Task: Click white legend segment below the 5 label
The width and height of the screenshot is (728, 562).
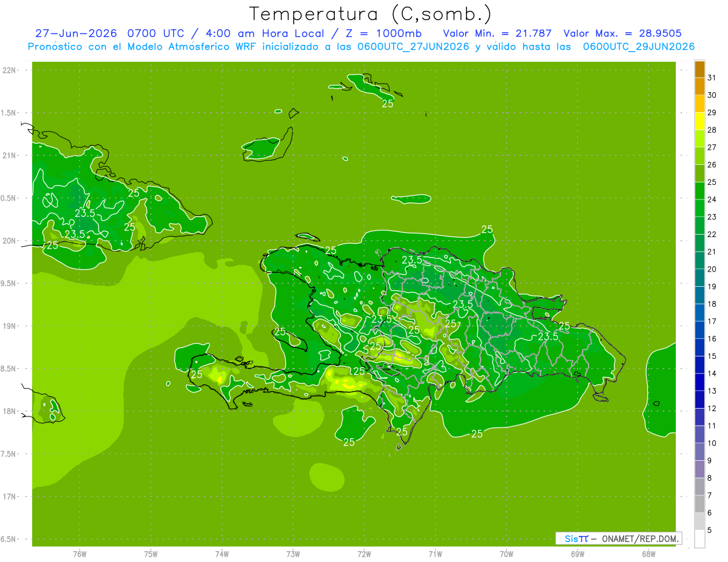Action: click(x=699, y=539)
